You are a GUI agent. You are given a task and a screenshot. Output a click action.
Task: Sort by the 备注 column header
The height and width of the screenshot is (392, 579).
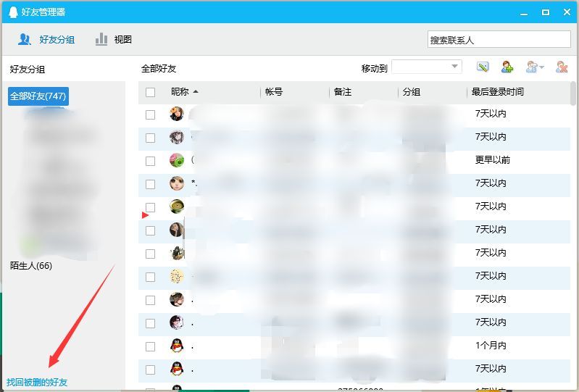tap(342, 92)
